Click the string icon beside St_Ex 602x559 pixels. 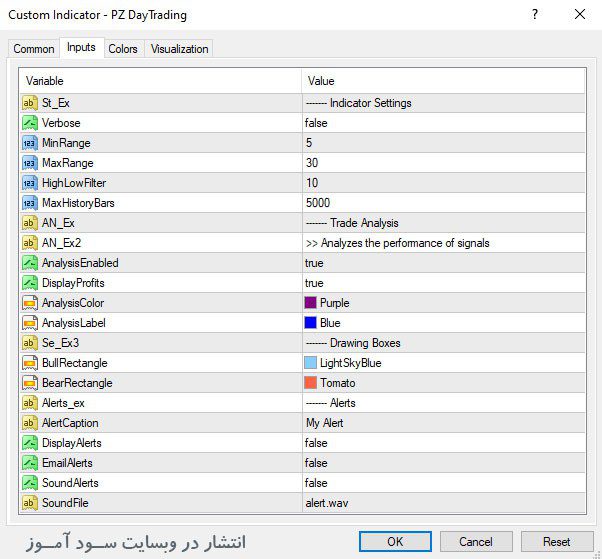[30, 103]
